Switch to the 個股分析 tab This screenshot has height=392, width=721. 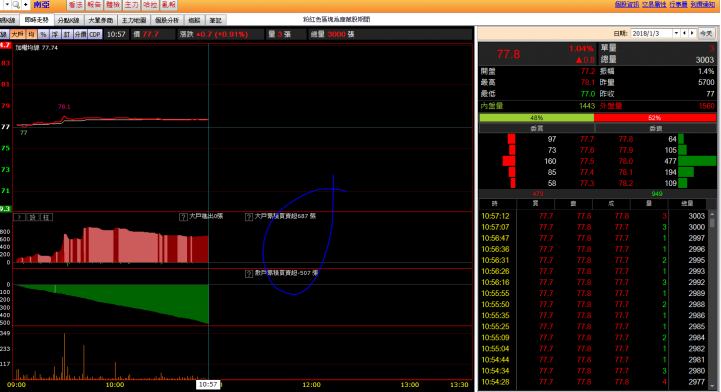[167, 20]
